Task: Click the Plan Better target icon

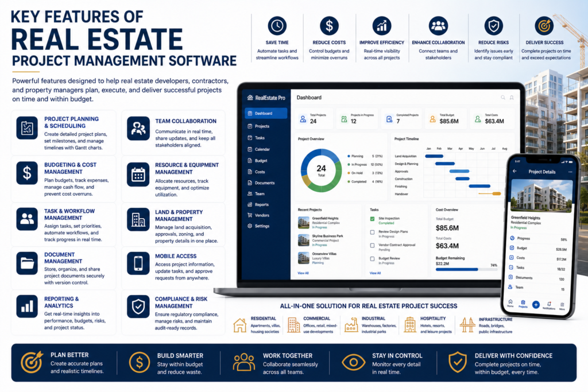Action: coord(32,362)
